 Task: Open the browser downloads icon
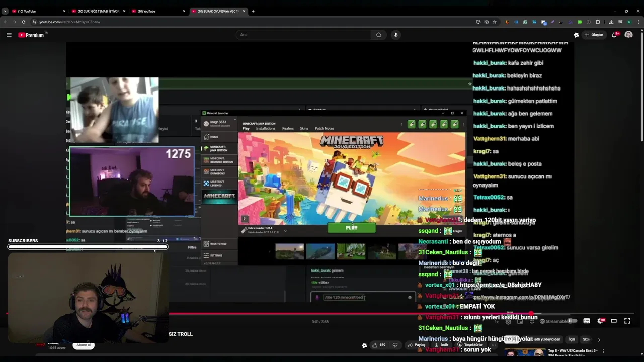[x=611, y=22]
